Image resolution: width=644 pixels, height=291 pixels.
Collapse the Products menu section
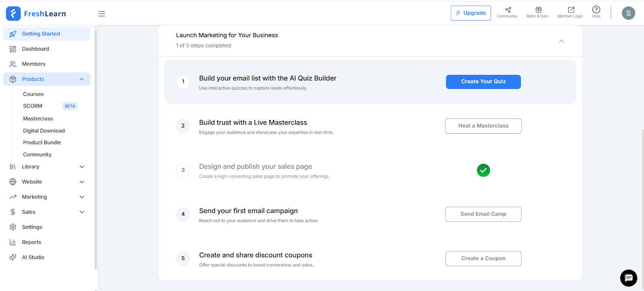82,79
